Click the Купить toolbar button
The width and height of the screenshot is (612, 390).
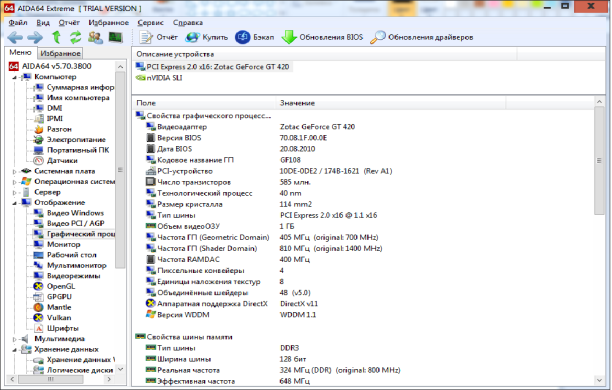click(207, 37)
